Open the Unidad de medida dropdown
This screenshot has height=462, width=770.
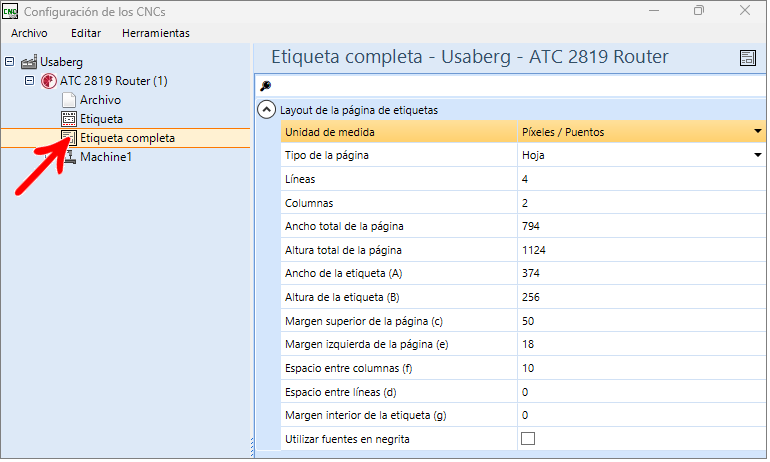[x=758, y=132]
